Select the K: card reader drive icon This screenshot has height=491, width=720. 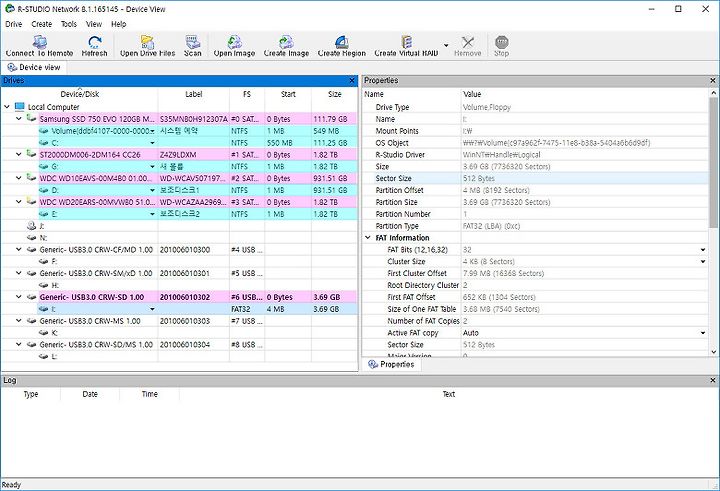[x=44, y=333]
